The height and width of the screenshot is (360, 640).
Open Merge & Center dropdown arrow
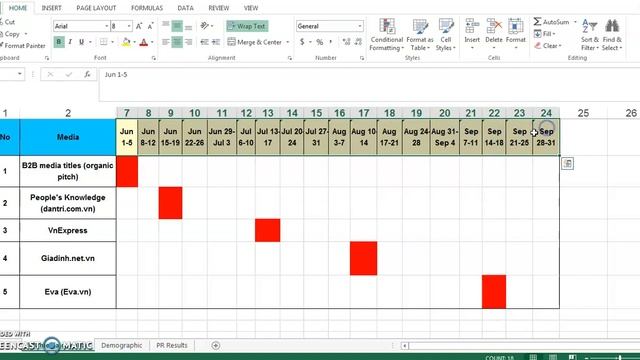point(288,42)
